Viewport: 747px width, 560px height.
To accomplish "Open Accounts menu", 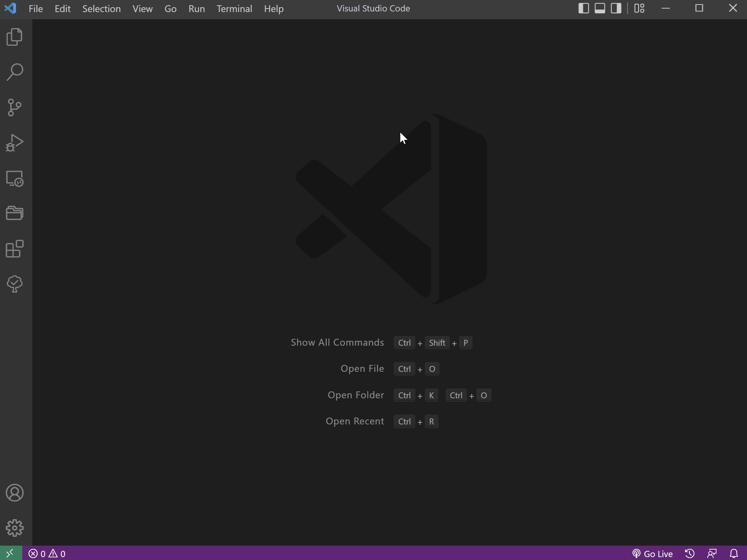I will [14, 493].
